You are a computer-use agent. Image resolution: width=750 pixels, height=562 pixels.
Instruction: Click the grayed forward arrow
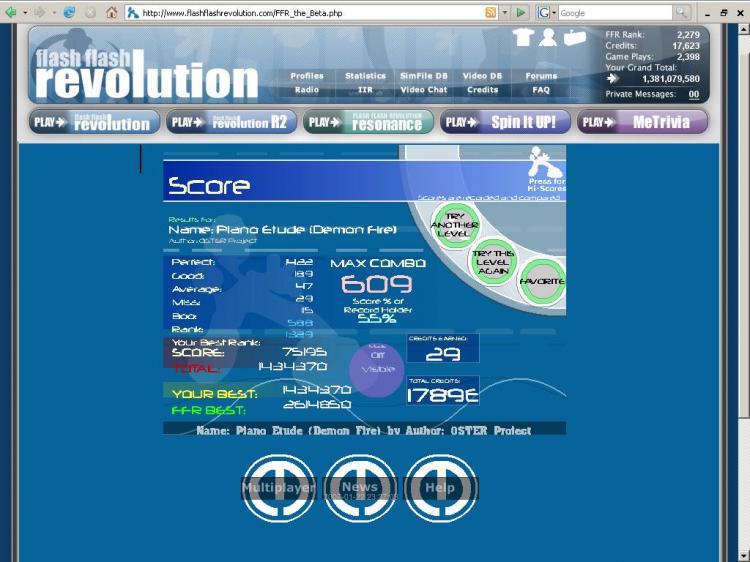[40, 12]
